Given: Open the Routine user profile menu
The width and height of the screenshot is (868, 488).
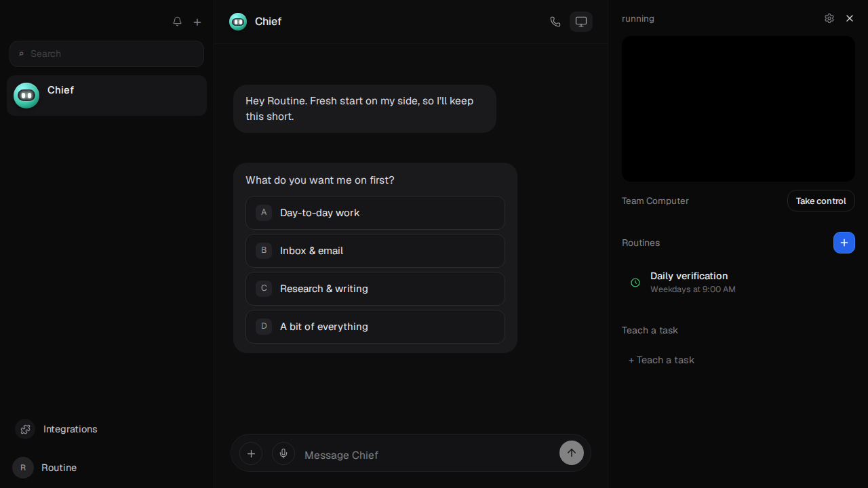Looking at the screenshot, I should pos(45,468).
